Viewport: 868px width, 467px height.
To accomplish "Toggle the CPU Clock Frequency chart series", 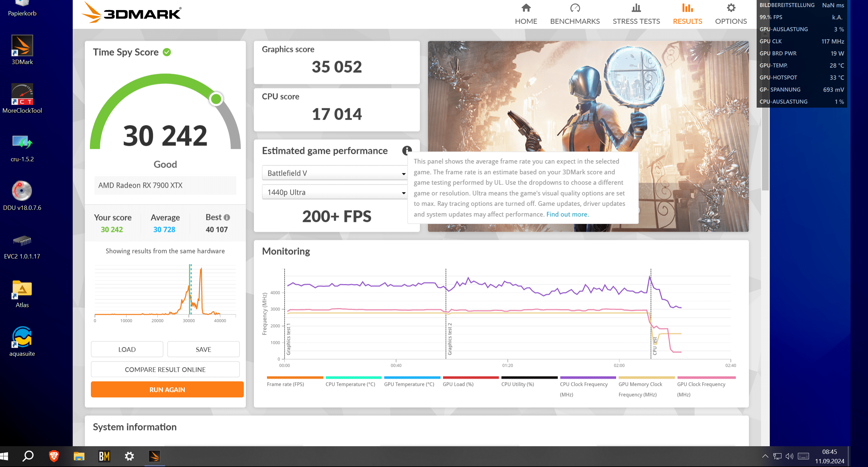I will point(583,384).
